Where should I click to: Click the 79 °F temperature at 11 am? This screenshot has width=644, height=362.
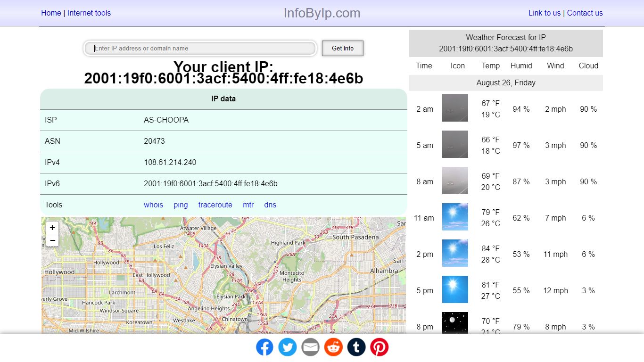pos(491,212)
